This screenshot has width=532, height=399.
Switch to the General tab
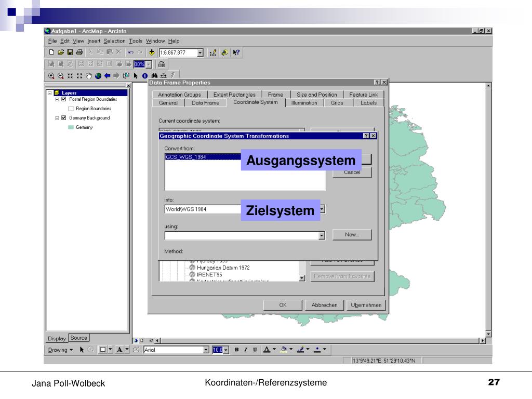[168, 103]
